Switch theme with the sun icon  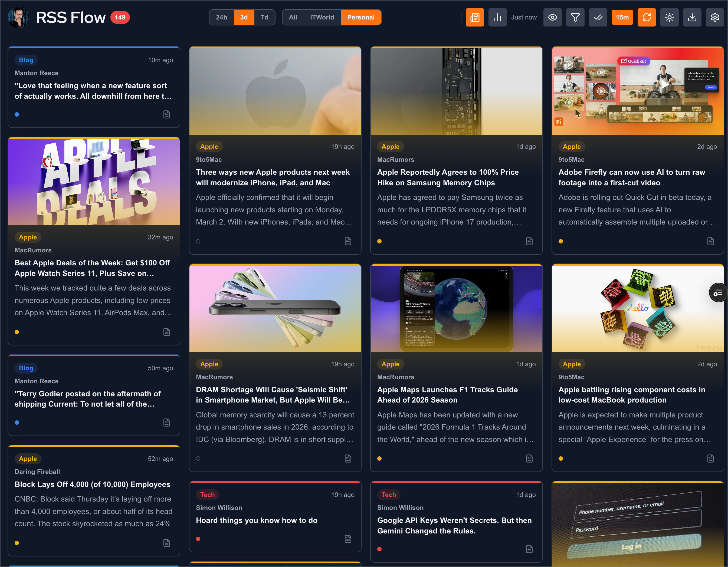(x=669, y=17)
